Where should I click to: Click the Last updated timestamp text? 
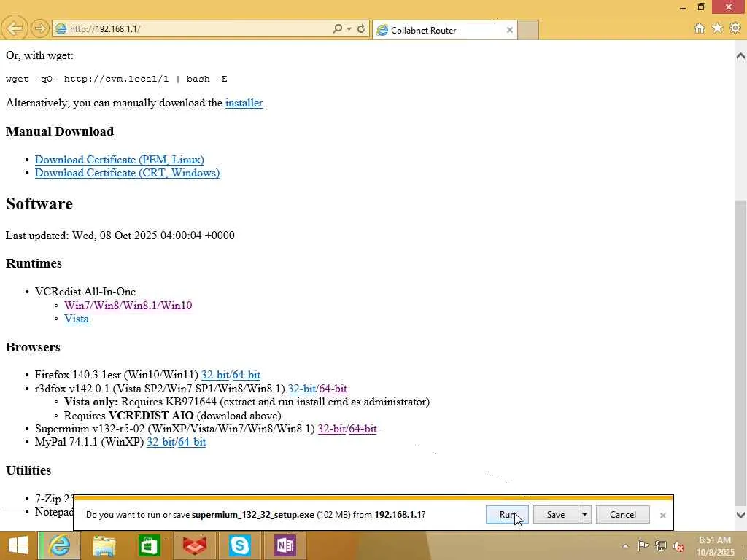pos(120,236)
